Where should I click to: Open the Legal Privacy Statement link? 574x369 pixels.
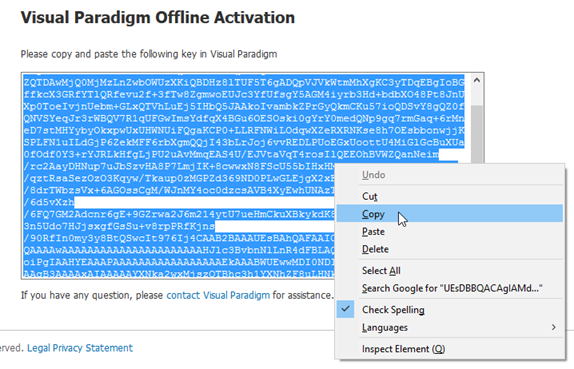click(x=80, y=348)
